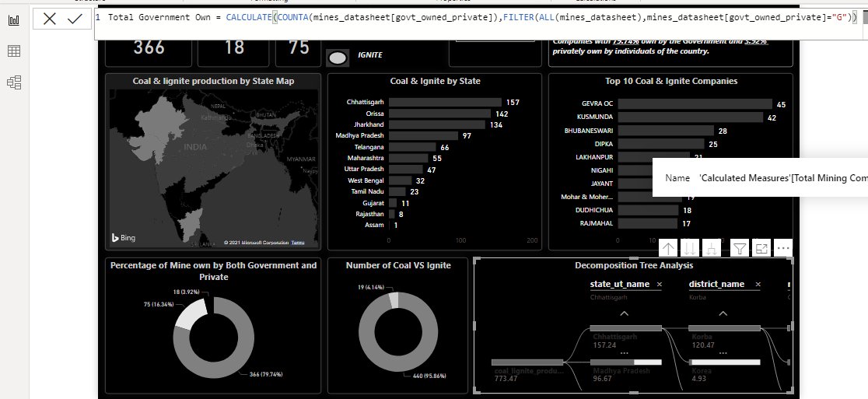Select Korba node in decomposition tree

[x=724, y=328]
